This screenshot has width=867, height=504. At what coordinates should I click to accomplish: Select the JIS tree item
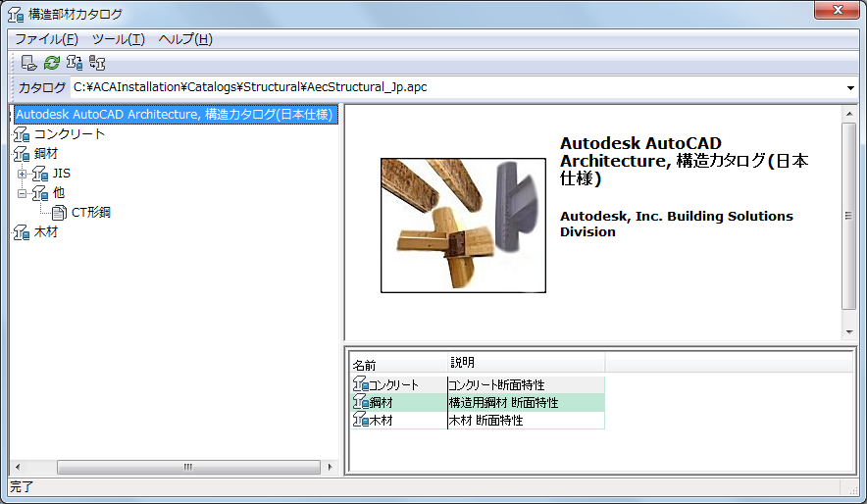click(x=62, y=174)
